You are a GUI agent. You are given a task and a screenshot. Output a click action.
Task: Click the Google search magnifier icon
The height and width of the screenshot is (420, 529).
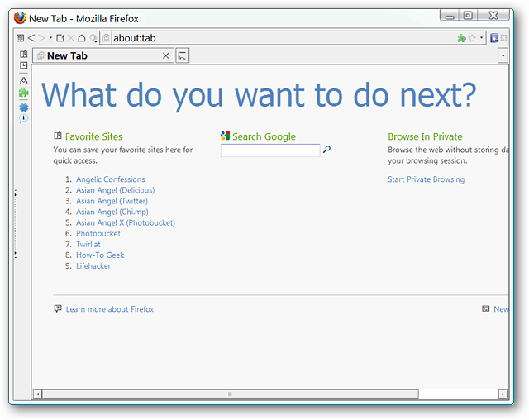click(326, 149)
